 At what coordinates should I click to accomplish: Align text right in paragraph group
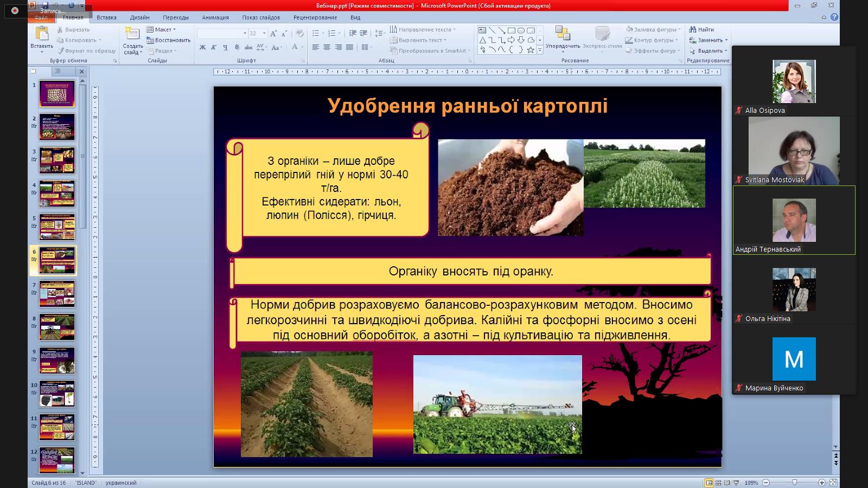(x=339, y=48)
